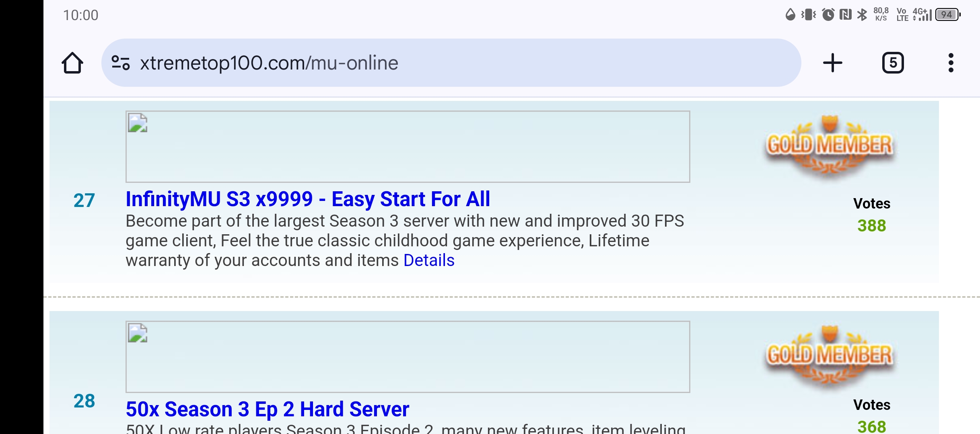Screen dimensions: 980x434
Task: Click Gold Member badge for rank 27
Action: coord(830,145)
